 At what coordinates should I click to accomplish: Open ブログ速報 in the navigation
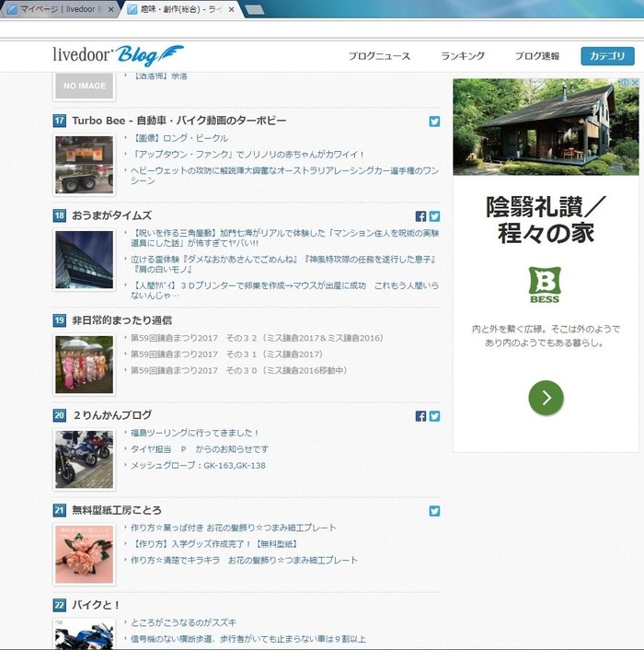(537, 56)
